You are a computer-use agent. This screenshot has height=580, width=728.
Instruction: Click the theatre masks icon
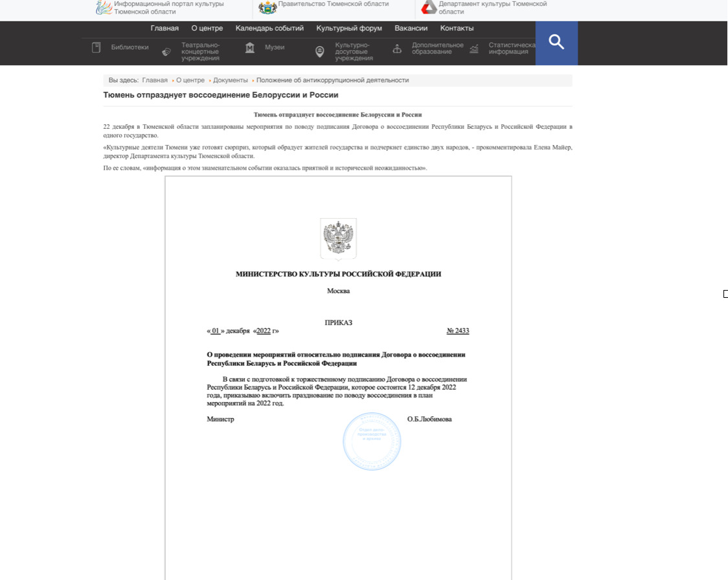pyautogui.click(x=166, y=52)
